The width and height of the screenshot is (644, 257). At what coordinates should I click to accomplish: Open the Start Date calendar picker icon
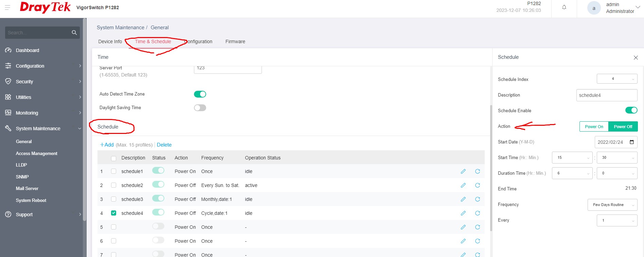[x=631, y=142]
